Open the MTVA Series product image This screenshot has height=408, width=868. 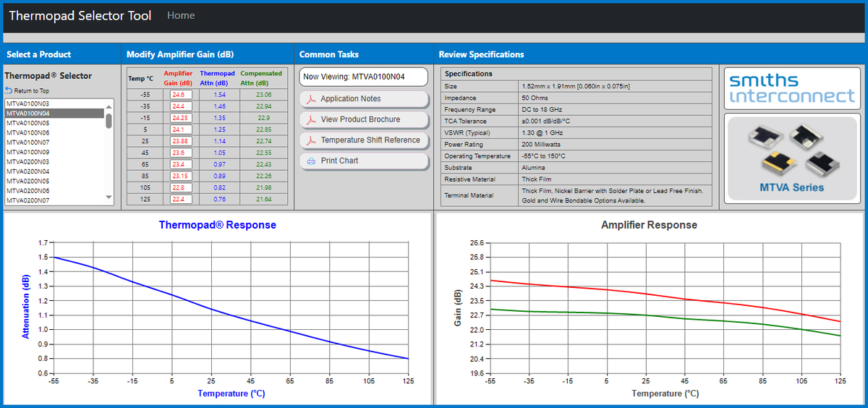pos(791,157)
